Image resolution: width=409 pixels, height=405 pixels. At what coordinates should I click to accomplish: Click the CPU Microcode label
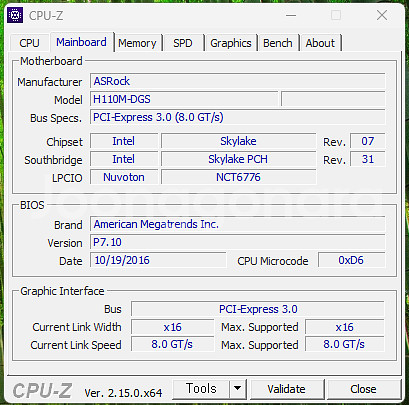pyautogui.click(x=273, y=261)
